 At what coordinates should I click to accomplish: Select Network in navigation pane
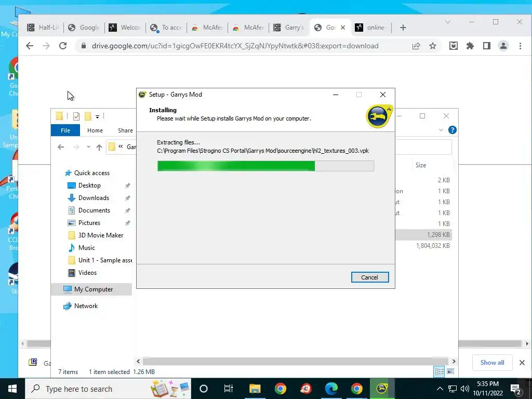[81, 306]
